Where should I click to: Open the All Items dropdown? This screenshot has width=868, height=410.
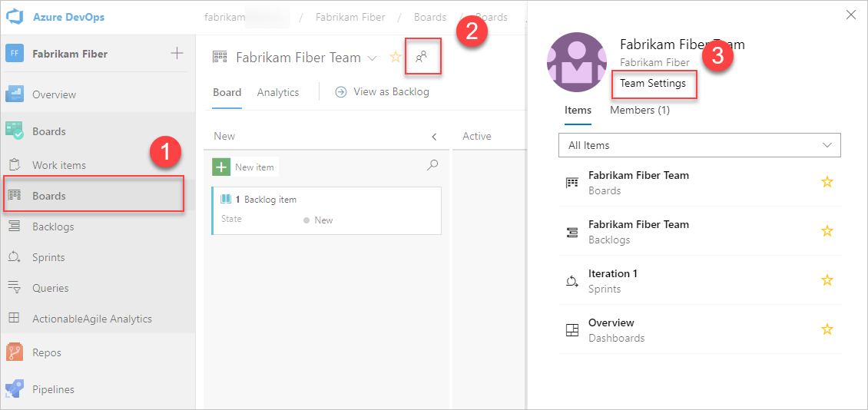click(x=700, y=146)
